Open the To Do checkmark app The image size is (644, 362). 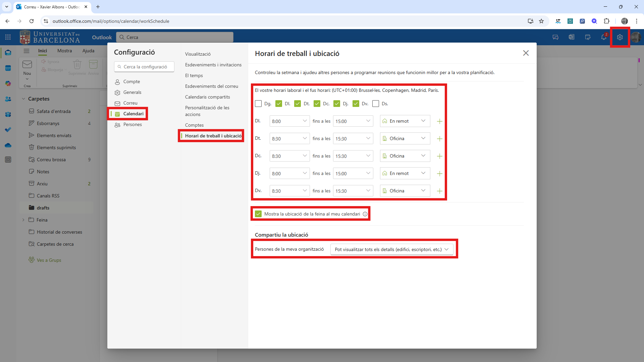pos(8,130)
